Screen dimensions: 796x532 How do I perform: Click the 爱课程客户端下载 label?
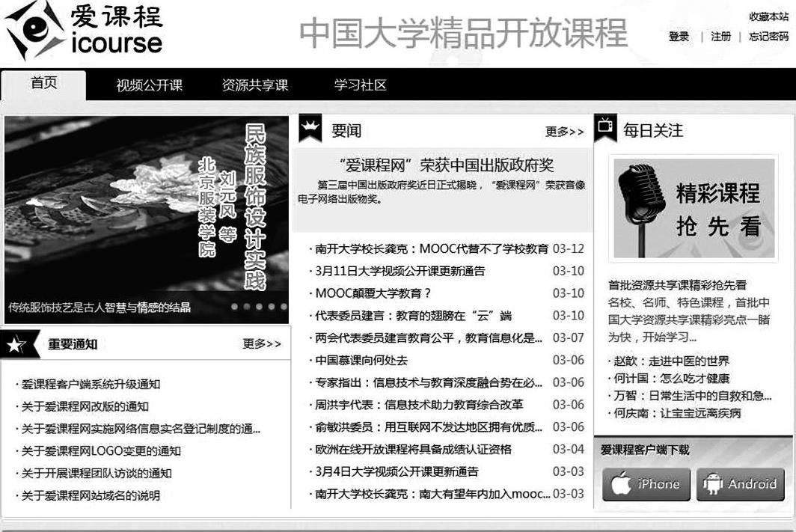point(645,449)
